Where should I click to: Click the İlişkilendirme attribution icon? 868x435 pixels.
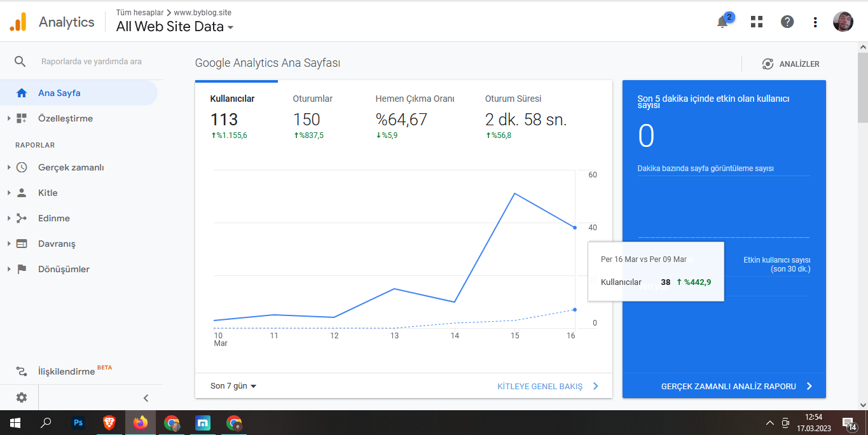[22, 371]
